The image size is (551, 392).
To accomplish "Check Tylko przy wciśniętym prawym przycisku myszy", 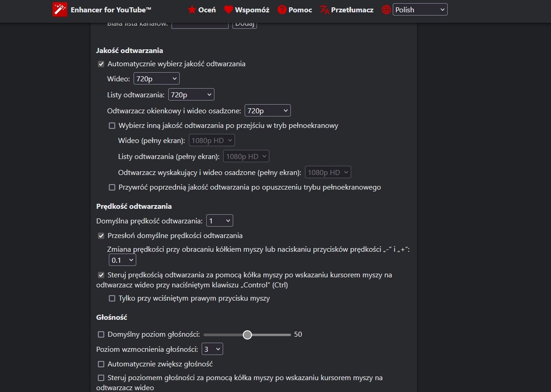I will (112, 298).
